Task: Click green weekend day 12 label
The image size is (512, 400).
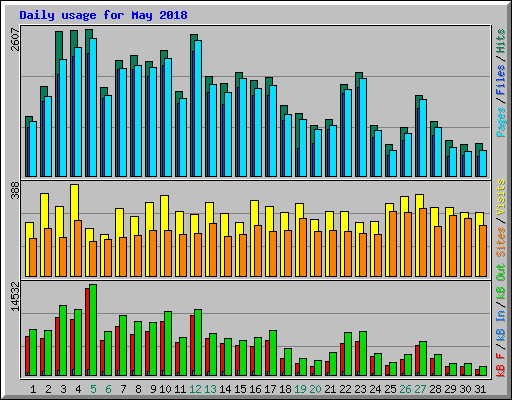Action: (195, 389)
